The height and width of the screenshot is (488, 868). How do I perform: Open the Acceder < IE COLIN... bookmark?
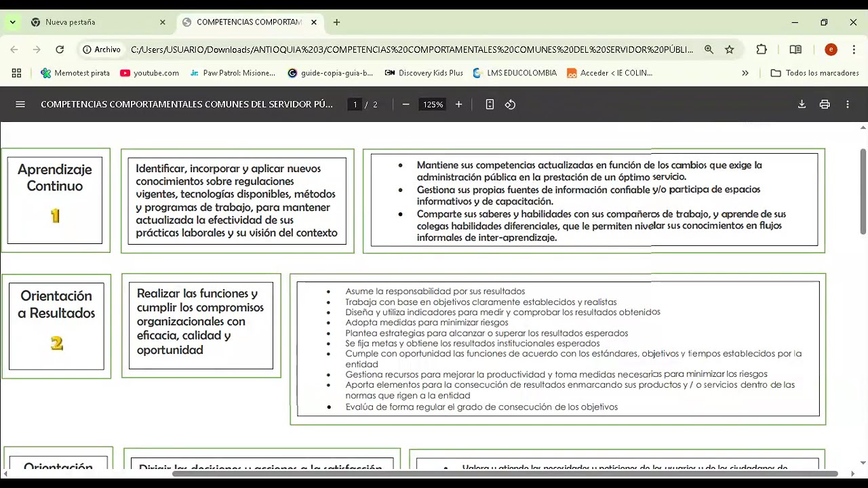[x=610, y=73]
